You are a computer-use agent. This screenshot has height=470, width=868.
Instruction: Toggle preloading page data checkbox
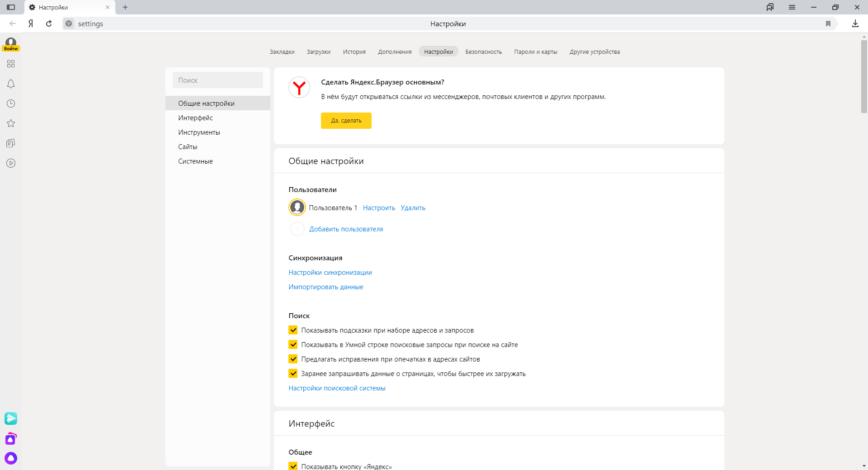293,374
